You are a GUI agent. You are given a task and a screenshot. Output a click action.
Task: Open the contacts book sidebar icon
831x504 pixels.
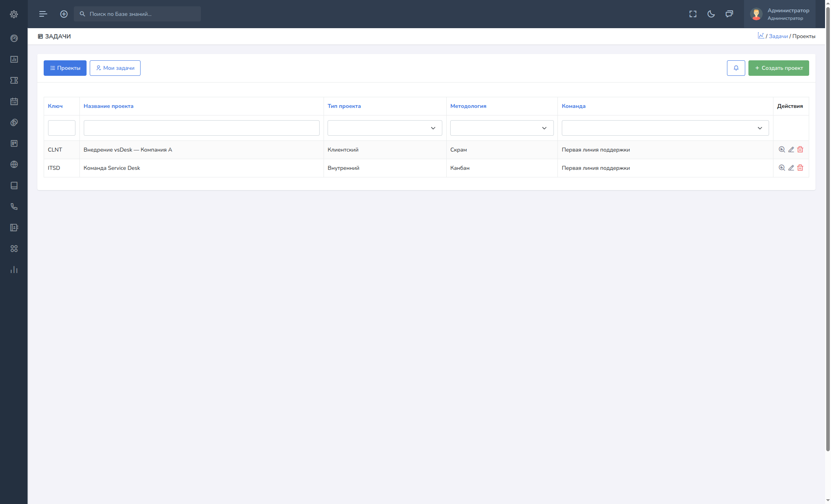tap(14, 227)
